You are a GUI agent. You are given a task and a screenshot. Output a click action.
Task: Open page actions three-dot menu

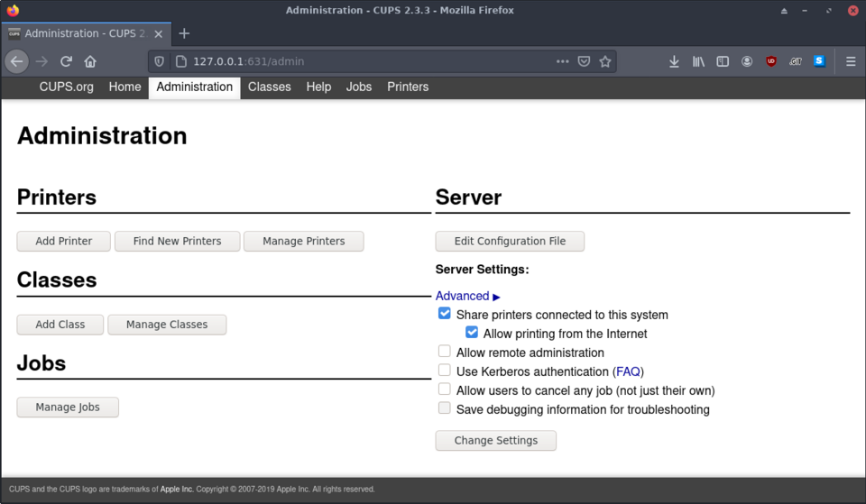[x=562, y=61]
